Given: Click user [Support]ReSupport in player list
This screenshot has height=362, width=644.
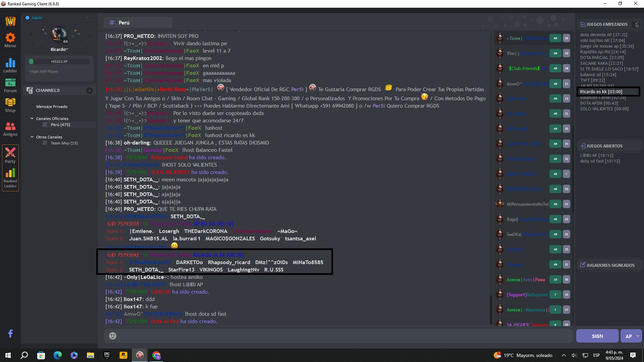Looking at the screenshot, I should [527, 295].
